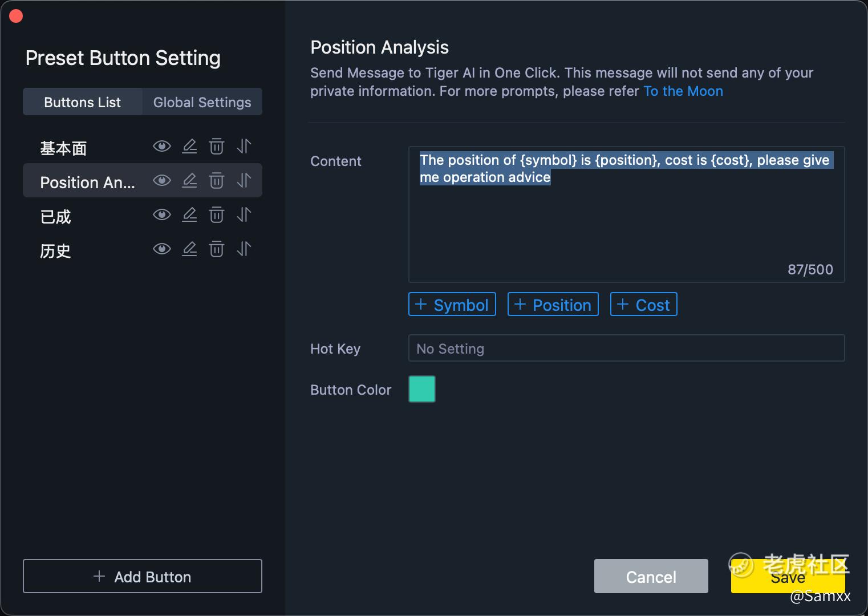This screenshot has height=616, width=868.
Task: Insert the Position variable into content
Action: (x=553, y=305)
